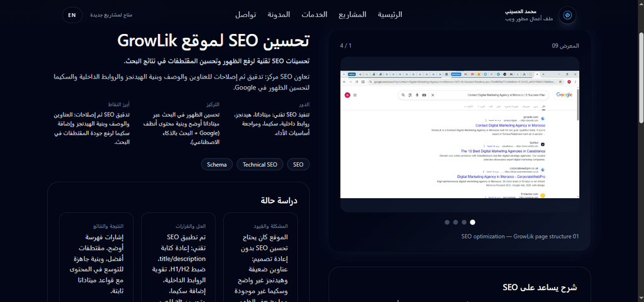Viewport: 644px width, 302px height.
Task: Click the أبرز النقاط column label
Action: click(x=119, y=105)
